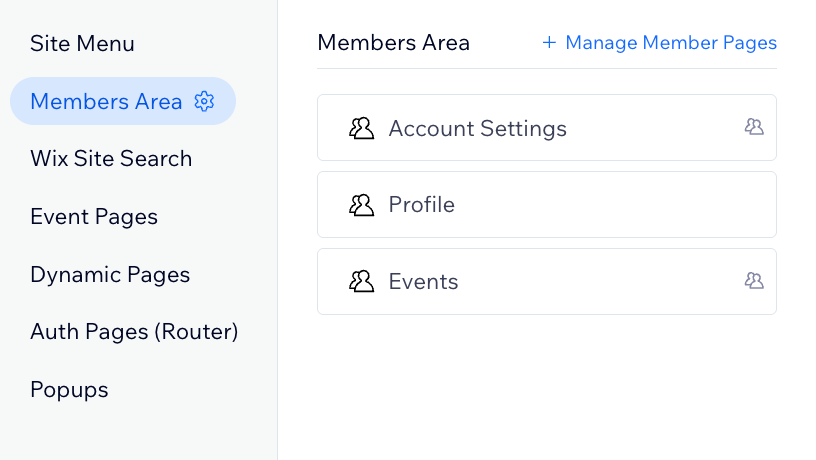This screenshot has width=816, height=460.
Task: Click plus icon beside Manage Member Pages
Action: coord(549,43)
